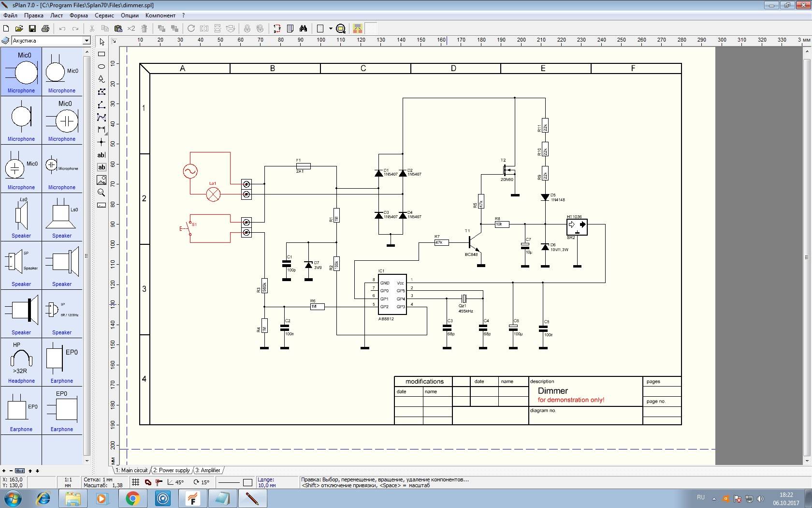812x508 pixels.
Task: Toggle the 15° rotation step setting
Action: [201, 482]
